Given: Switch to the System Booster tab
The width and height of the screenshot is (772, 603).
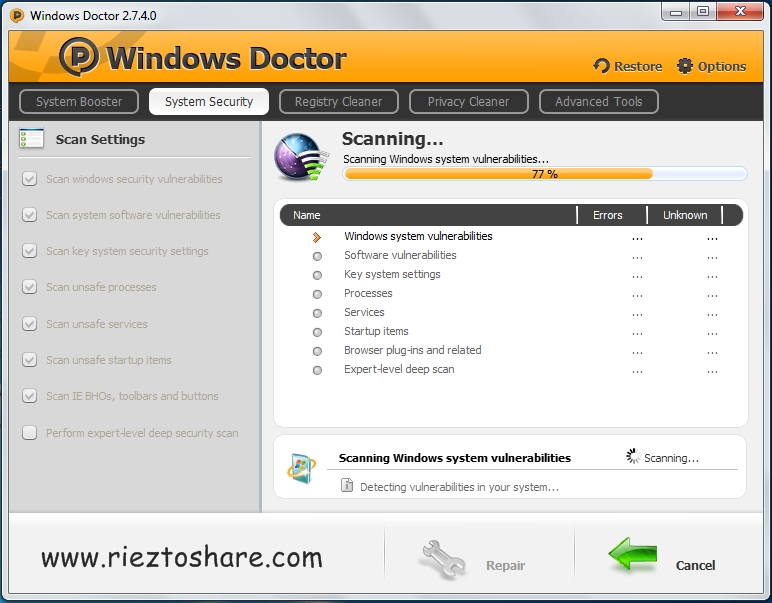Looking at the screenshot, I should coord(79,101).
